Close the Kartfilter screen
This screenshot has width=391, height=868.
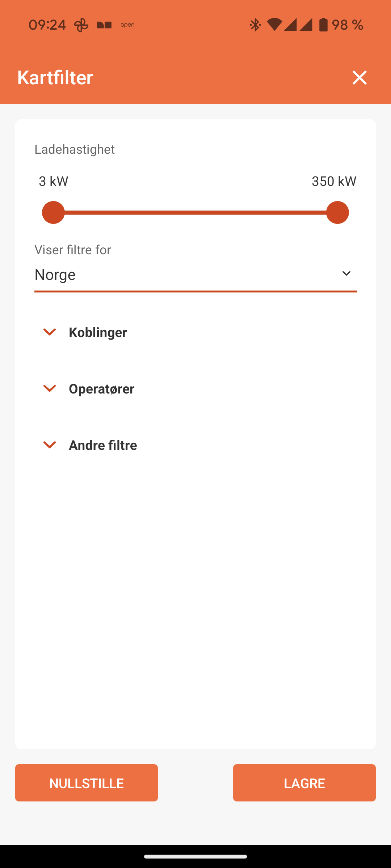[360, 77]
